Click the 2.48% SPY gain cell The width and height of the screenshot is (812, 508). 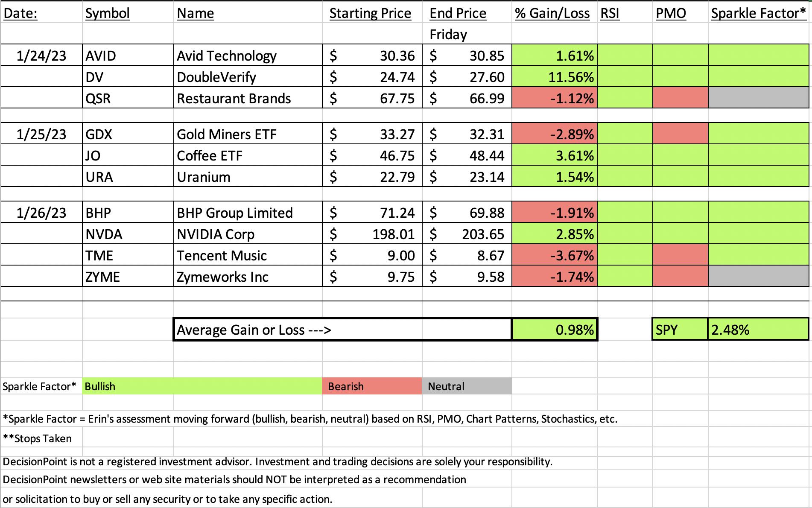758,330
